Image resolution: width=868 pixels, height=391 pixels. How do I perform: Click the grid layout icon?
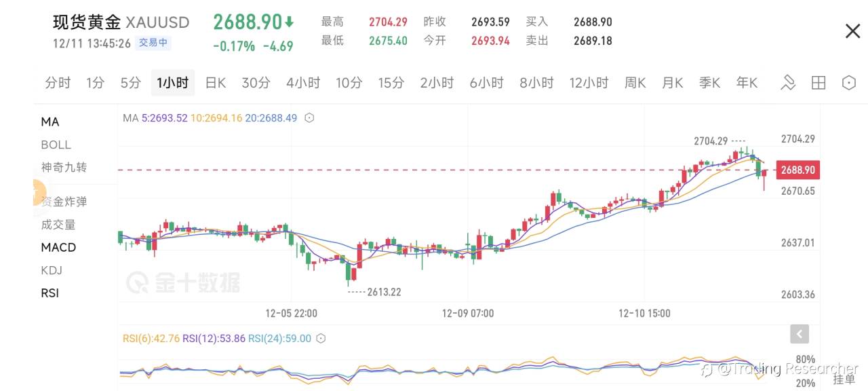tap(818, 83)
